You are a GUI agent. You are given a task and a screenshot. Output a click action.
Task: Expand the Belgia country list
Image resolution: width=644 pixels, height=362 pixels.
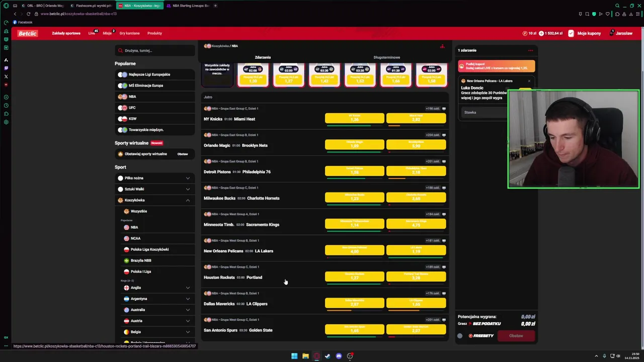188,332
